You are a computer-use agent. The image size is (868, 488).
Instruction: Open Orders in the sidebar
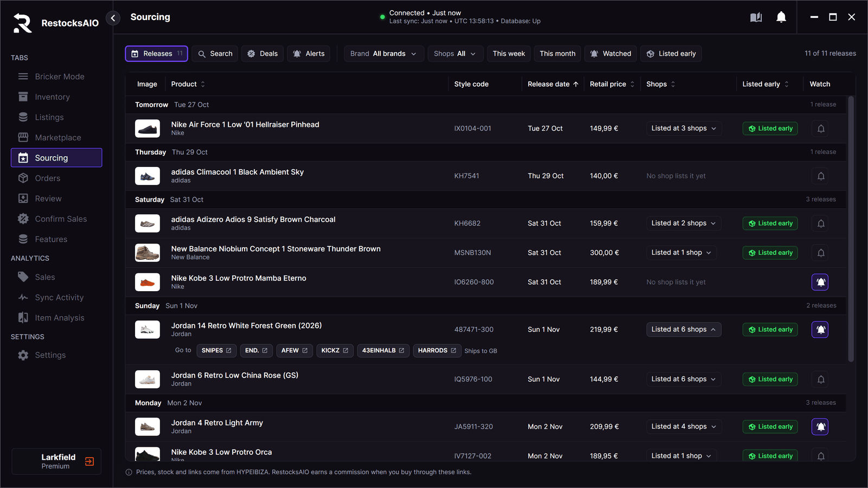click(x=56, y=178)
